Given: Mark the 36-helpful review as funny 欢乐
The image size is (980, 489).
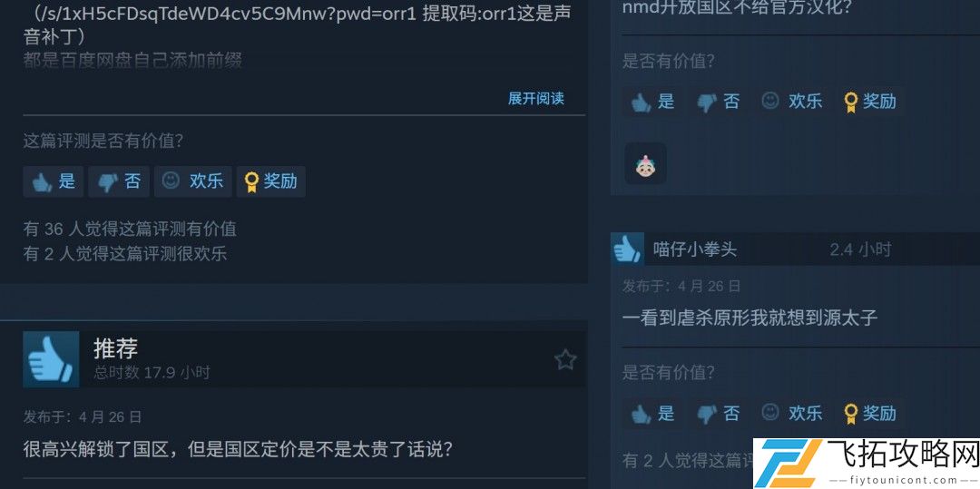Looking at the screenshot, I should click(192, 181).
